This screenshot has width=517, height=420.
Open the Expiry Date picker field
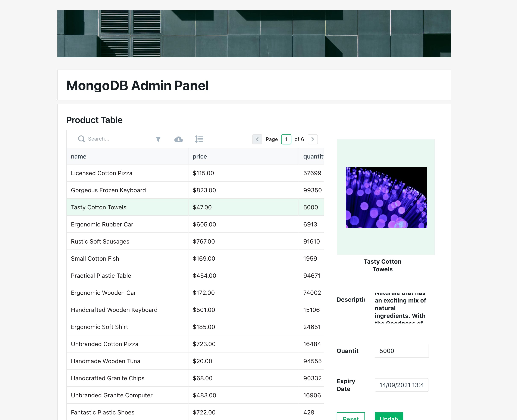pyautogui.click(x=401, y=385)
